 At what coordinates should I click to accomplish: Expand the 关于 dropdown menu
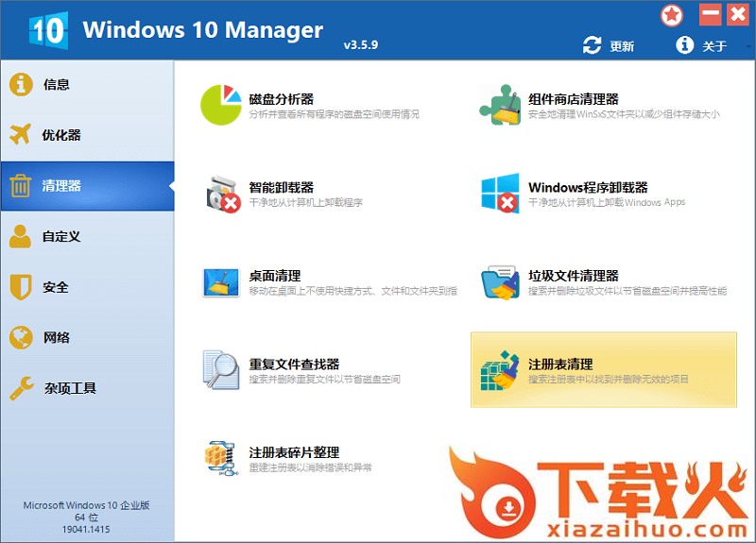[x=705, y=45]
